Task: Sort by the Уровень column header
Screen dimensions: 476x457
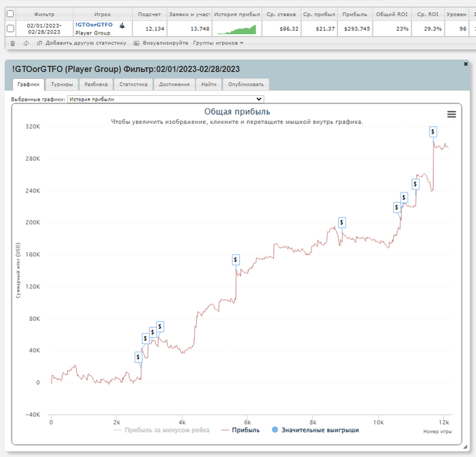Action: tap(456, 14)
